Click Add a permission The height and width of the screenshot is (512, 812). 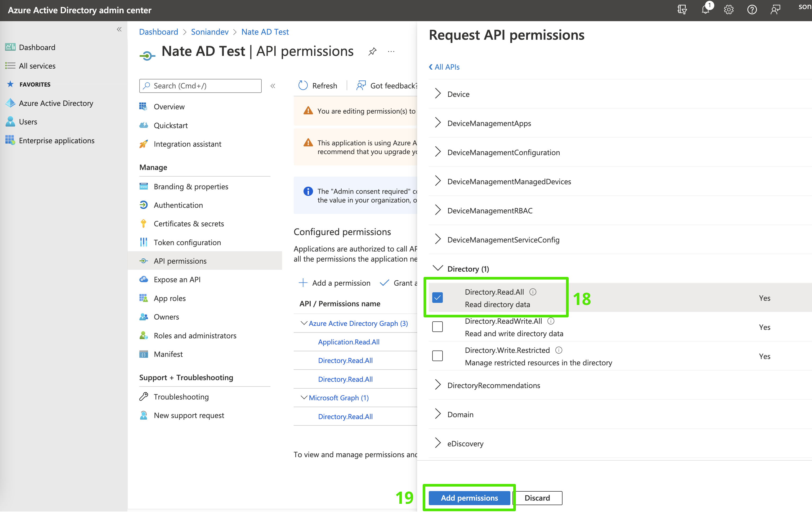(334, 283)
